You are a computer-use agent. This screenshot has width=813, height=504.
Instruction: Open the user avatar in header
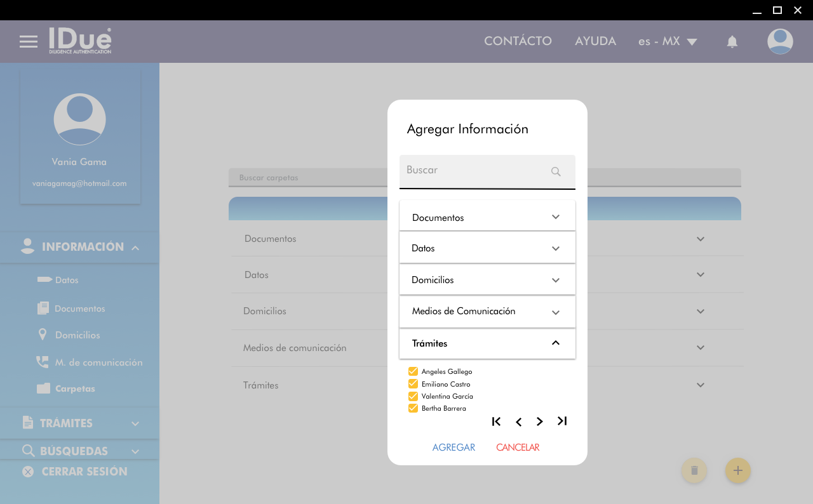click(779, 41)
